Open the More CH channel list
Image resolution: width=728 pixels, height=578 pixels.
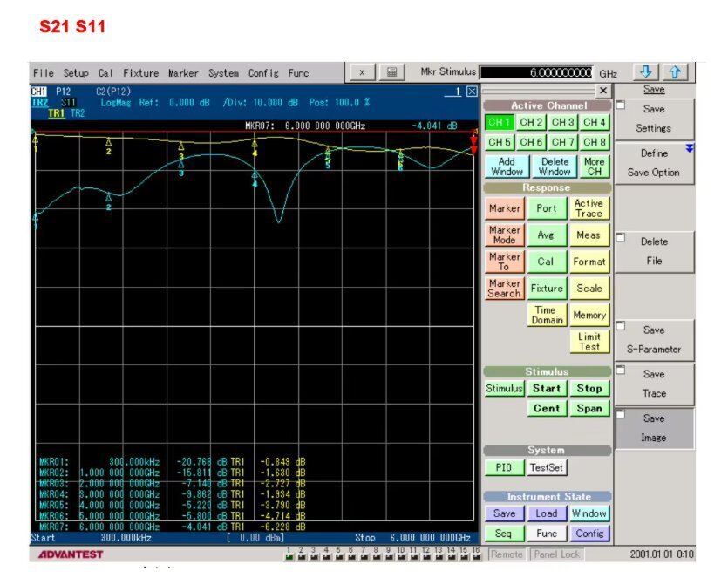(x=595, y=167)
